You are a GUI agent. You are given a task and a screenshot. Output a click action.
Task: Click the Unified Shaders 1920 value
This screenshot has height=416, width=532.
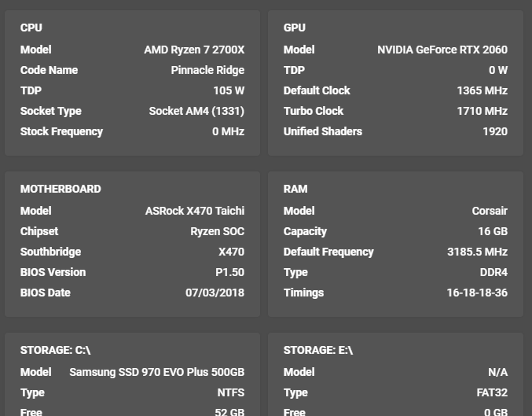(x=495, y=131)
